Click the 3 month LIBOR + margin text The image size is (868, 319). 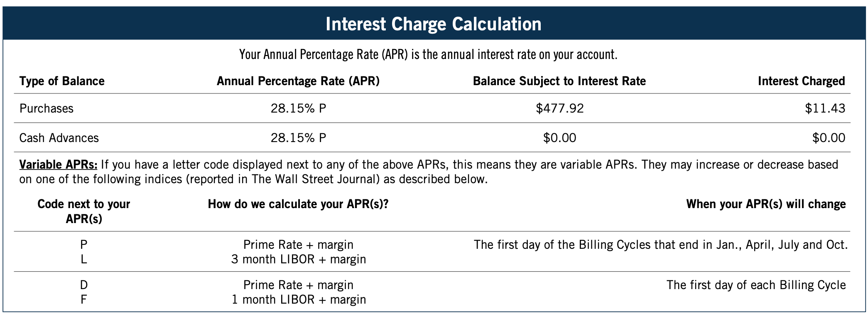click(x=298, y=260)
